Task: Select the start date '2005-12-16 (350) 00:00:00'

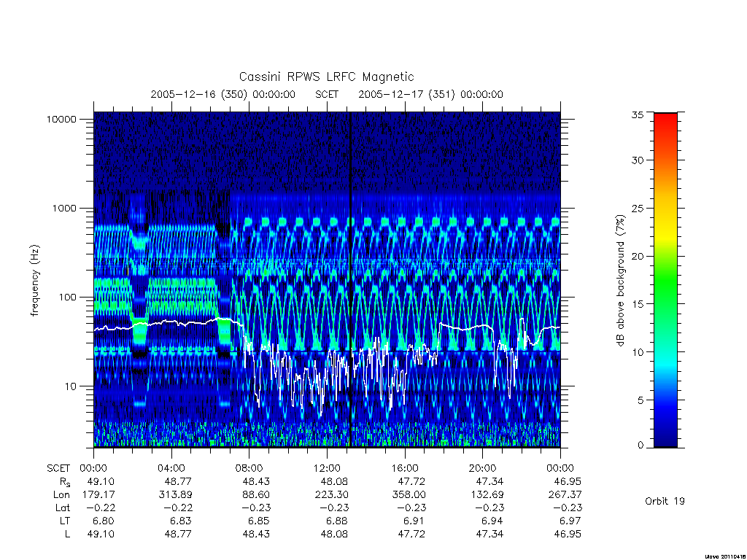Action: [223, 94]
